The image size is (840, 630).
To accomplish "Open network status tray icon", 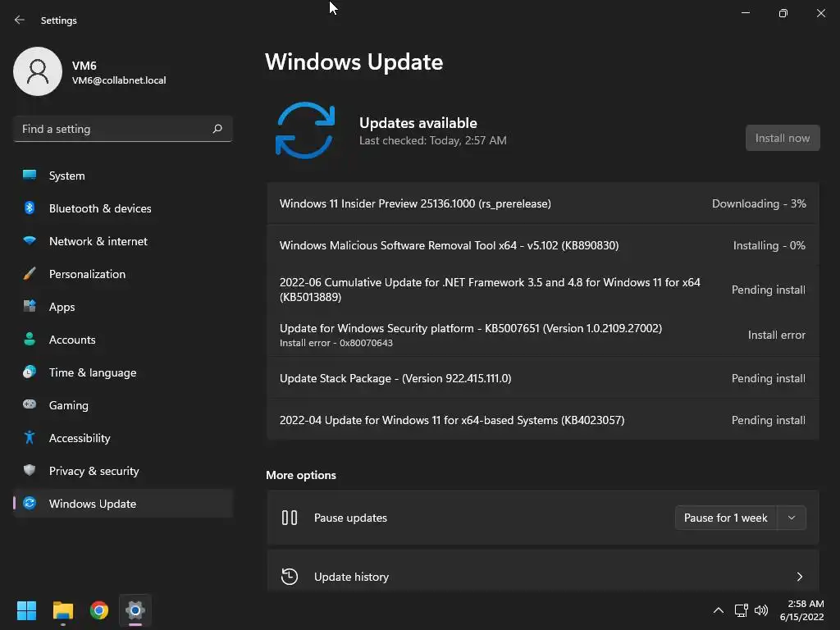I will click(x=741, y=610).
